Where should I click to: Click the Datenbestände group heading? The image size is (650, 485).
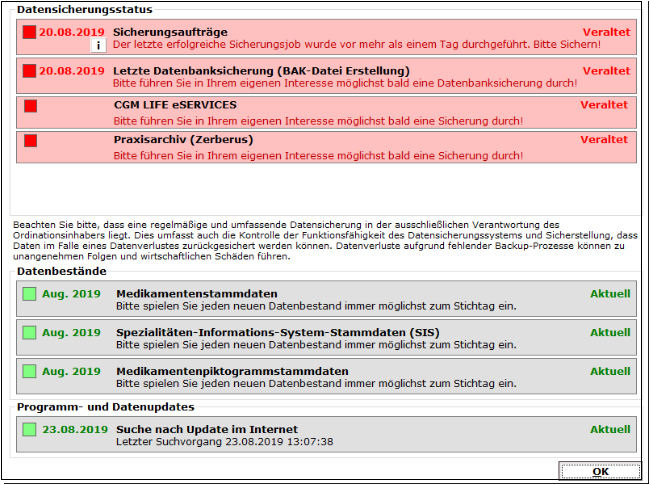(62, 271)
